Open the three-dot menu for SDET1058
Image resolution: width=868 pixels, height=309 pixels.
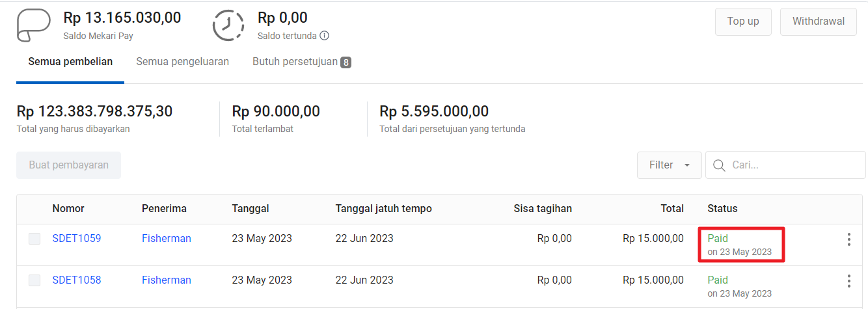(x=848, y=281)
